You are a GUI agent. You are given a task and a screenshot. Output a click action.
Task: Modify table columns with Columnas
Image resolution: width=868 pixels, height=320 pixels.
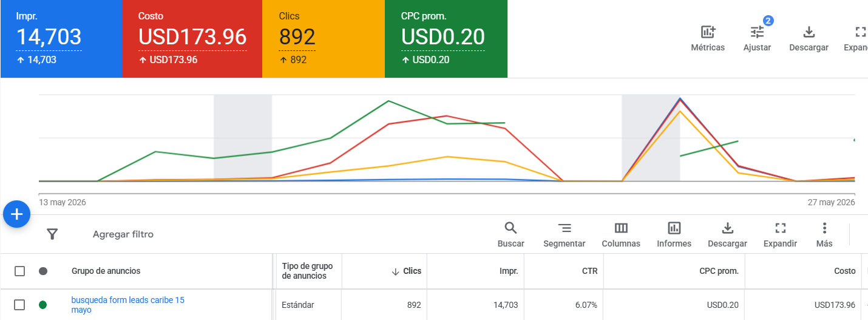(621, 234)
